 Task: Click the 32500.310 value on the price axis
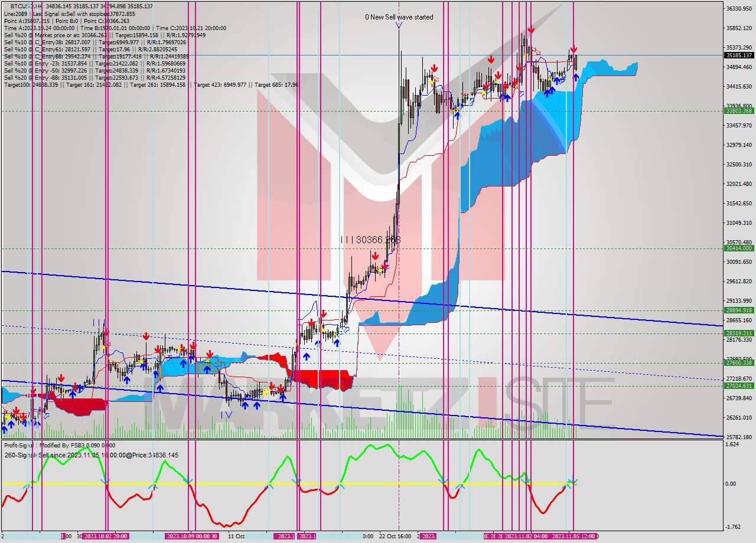(x=739, y=164)
